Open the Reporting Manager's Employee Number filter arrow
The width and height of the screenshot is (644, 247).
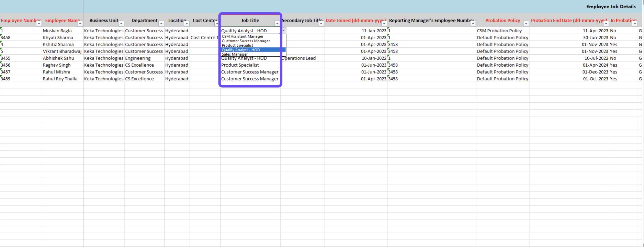tap(473, 24)
